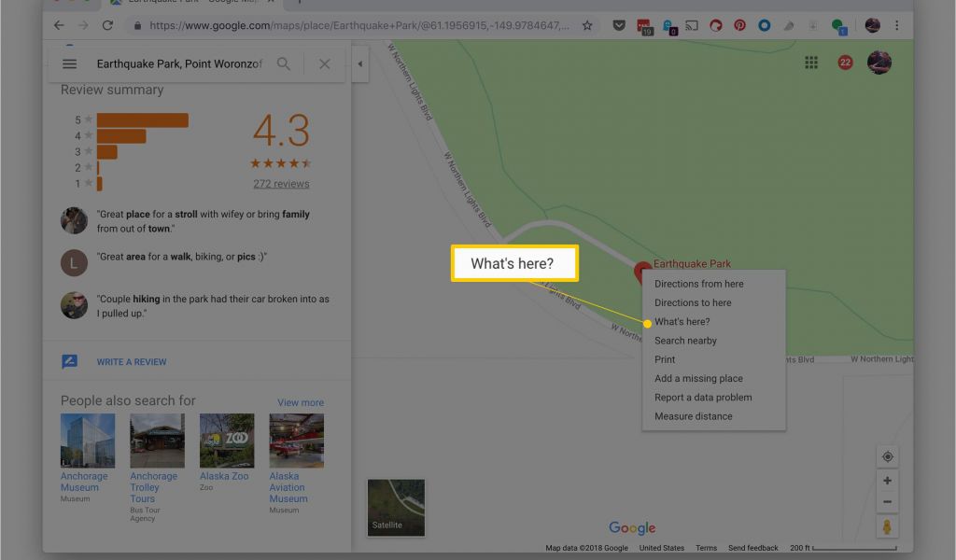Image resolution: width=956 pixels, height=560 pixels.
Task: Click United States in the map footer
Action: 662,548
